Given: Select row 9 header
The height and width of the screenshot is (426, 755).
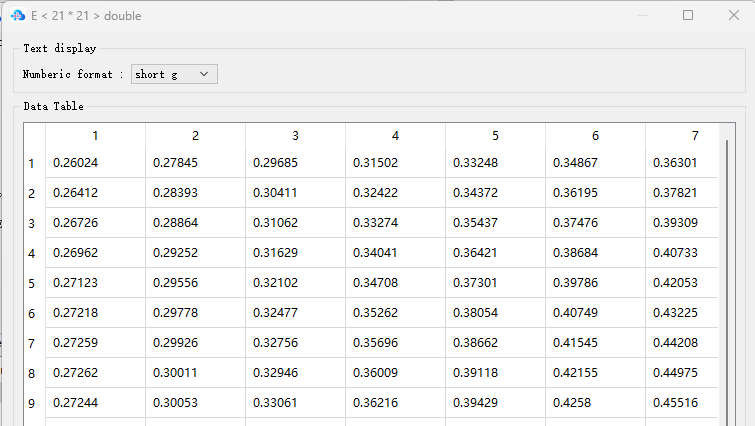Looking at the screenshot, I should [x=33, y=403].
